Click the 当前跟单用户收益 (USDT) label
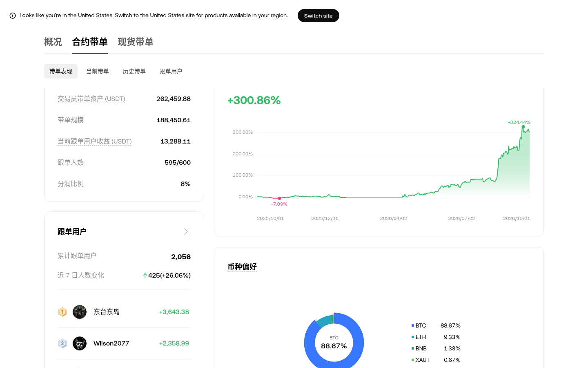588x368 pixels. click(95, 141)
